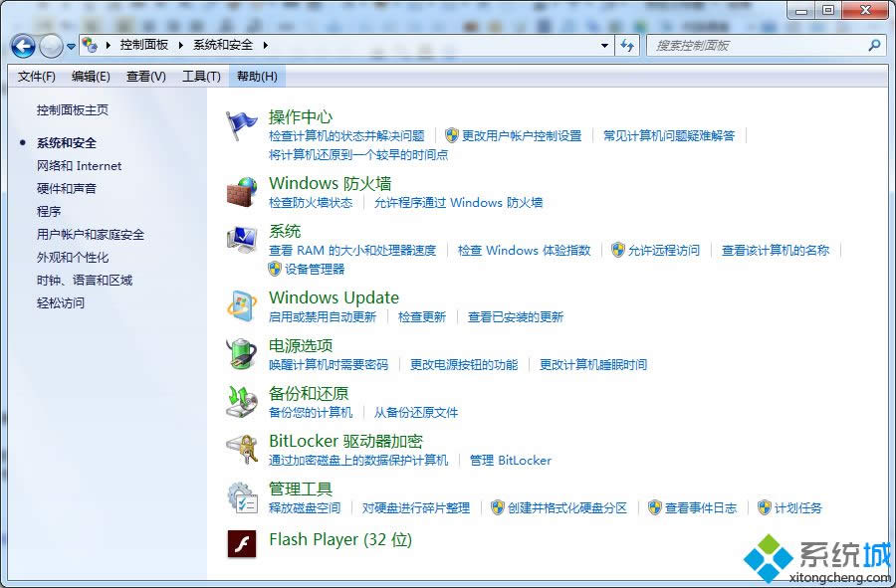The height and width of the screenshot is (588, 896).
Task: Click 检查 Windows 体验指数 link
Action: tap(524, 250)
